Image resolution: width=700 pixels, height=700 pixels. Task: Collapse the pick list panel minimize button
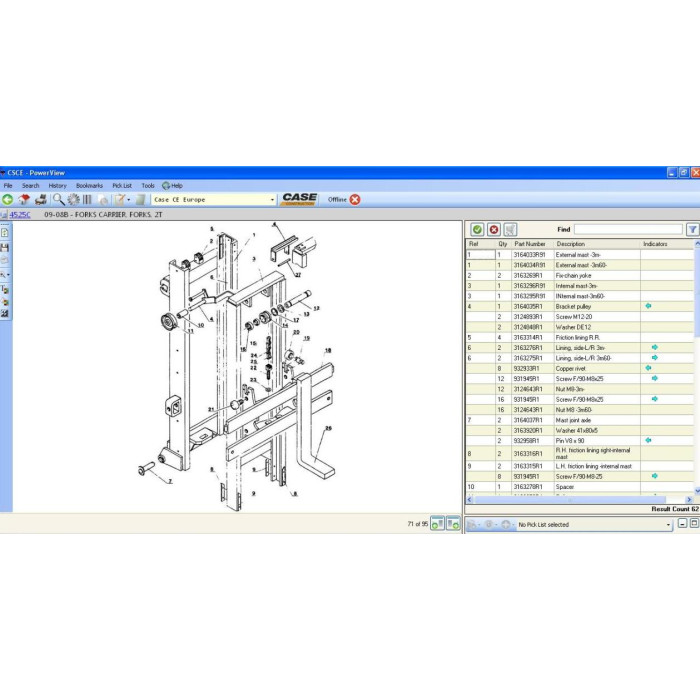click(x=682, y=523)
